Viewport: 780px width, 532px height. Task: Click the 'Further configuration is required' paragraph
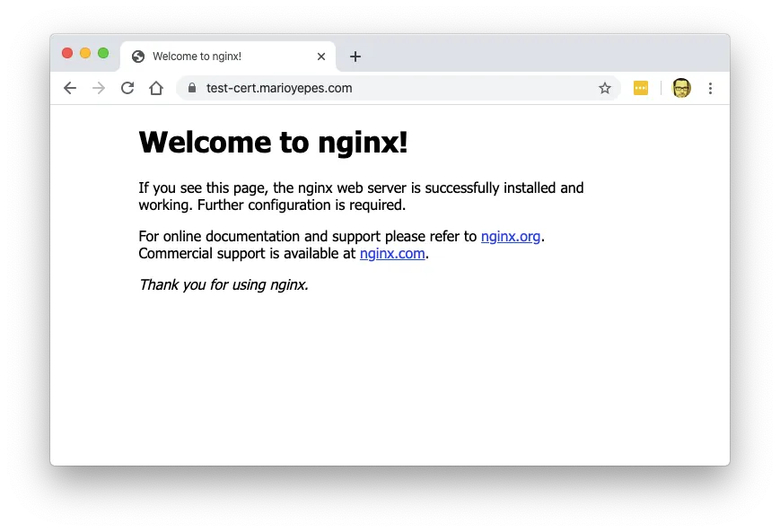pyautogui.click(x=361, y=196)
